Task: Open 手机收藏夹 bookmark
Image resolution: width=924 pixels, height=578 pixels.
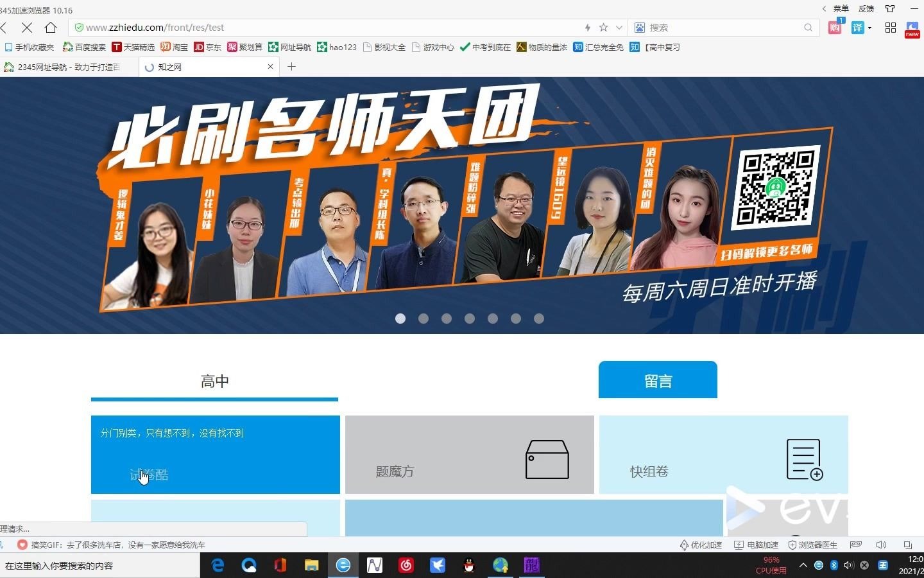Action: point(30,47)
